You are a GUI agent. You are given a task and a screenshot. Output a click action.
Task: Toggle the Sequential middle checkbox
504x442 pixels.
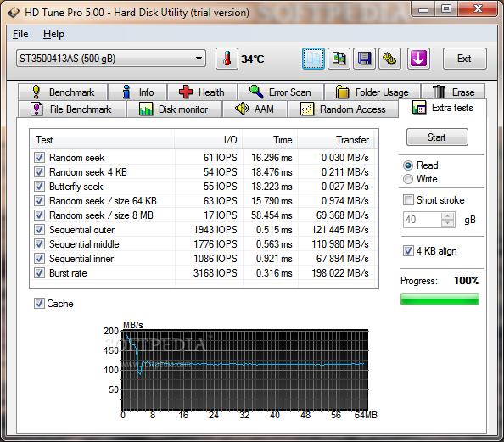point(39,244)
